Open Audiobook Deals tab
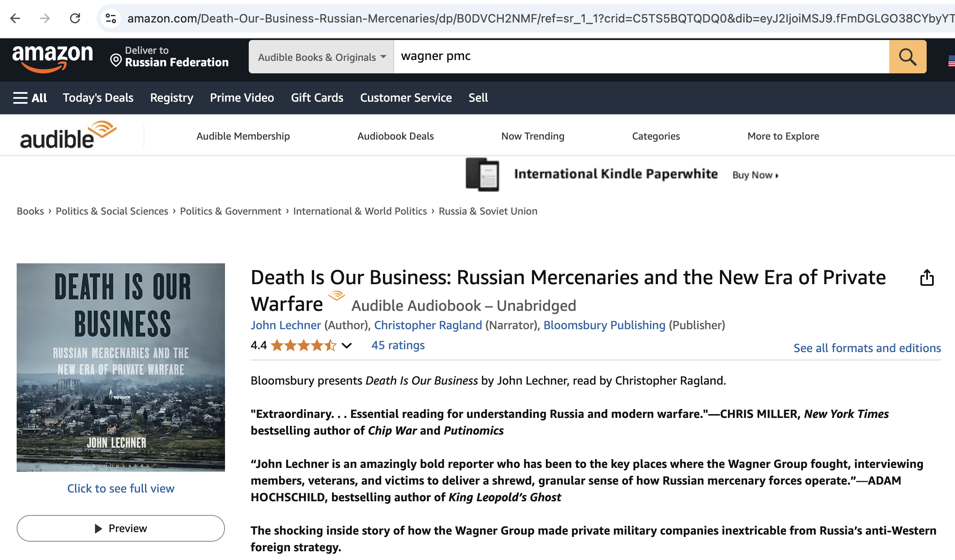Image resolution: width=955 pixels, height=560 pixels. pyautogui.click(x=395, y=136)
